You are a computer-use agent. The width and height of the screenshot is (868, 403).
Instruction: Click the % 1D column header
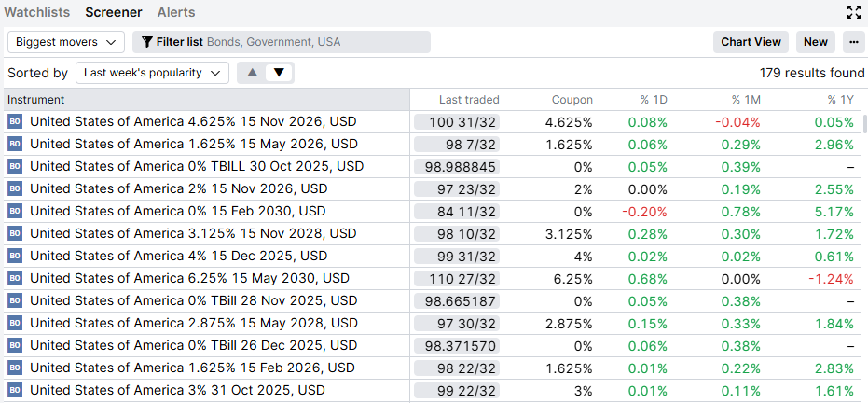click(654, 100)
